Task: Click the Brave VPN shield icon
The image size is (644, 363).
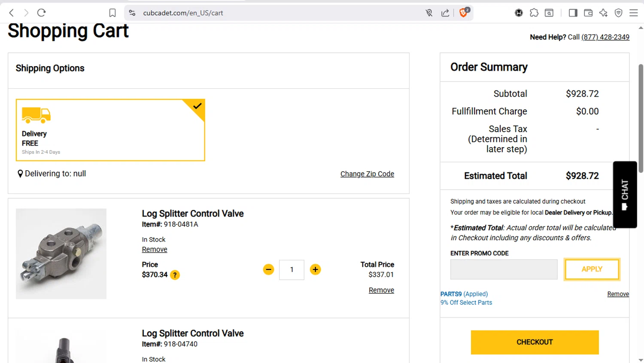Action: pyautogui.click(x=618, y=13)
